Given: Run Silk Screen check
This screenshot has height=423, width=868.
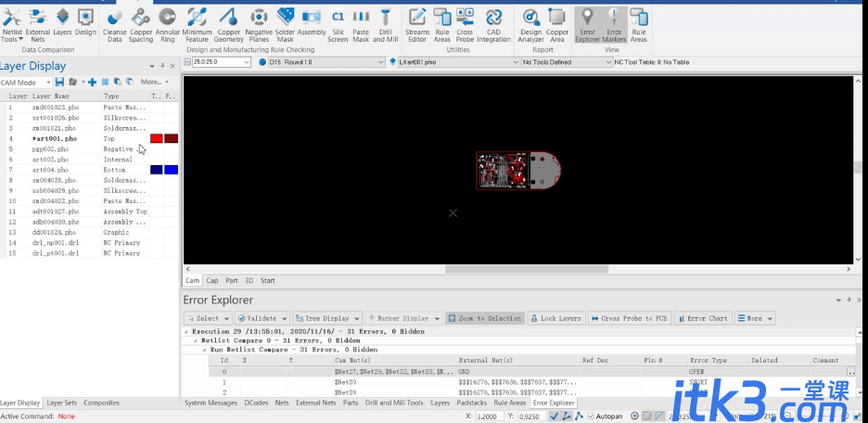Looking at the screenshot, I should (x=338, y=25).
